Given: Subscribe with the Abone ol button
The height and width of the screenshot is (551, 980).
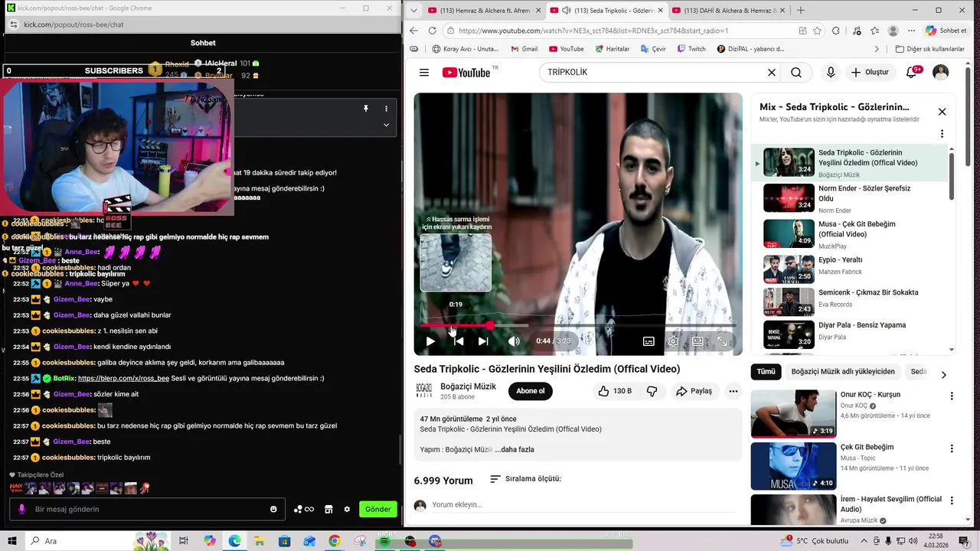Looking at the screenshot, I should click(530, 391).
